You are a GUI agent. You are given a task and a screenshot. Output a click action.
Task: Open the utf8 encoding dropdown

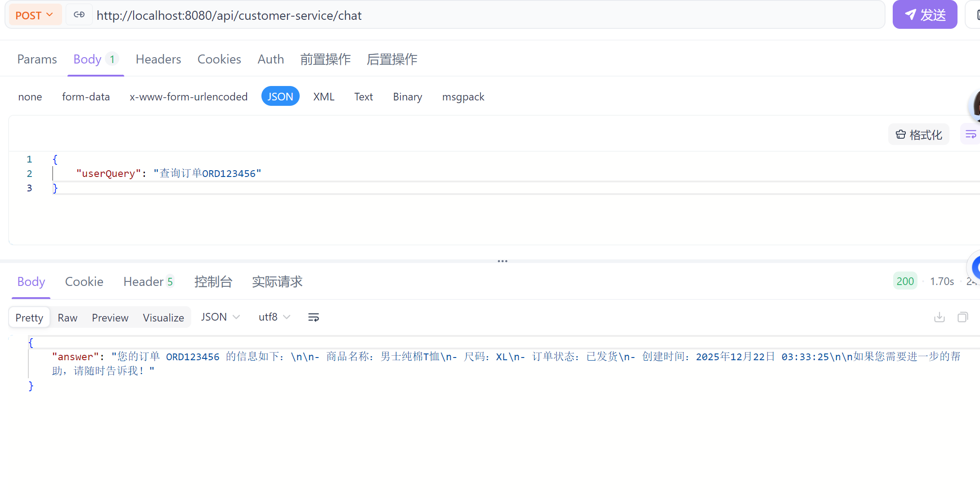coord(274,317)
